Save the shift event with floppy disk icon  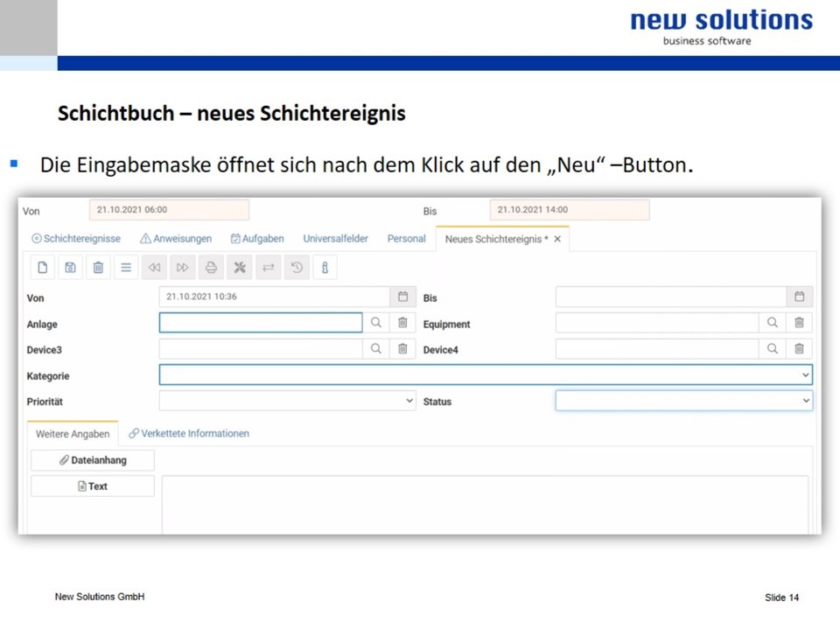tap(70, 268)
